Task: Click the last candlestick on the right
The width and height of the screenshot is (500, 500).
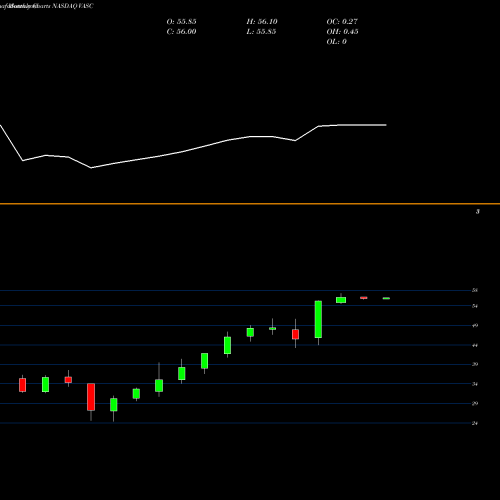Action: (386, 298)
